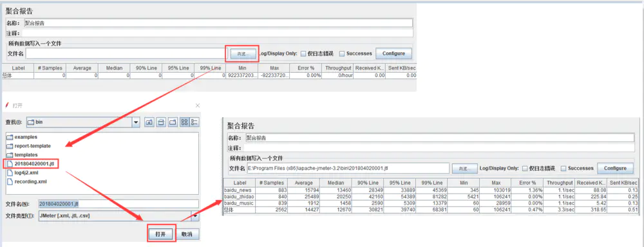Click the empty file name field in report
This screenshot has width=644, height=247.
126,53
